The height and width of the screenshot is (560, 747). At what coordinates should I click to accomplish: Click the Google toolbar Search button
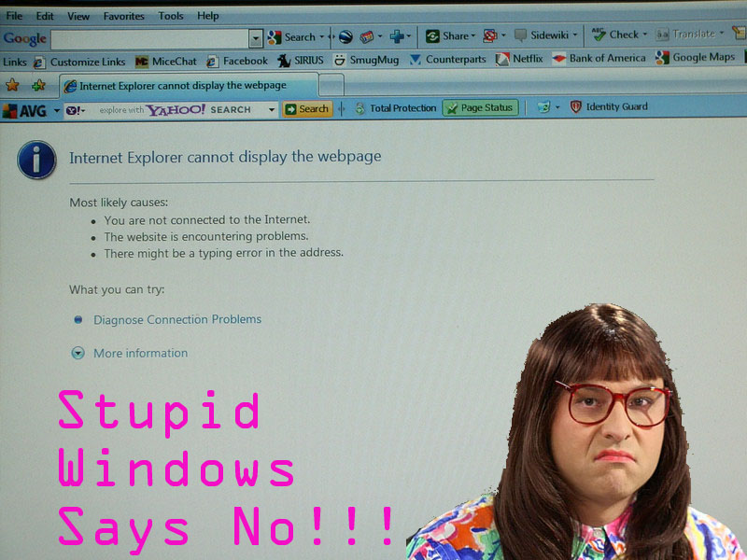[x=291, y=37]
